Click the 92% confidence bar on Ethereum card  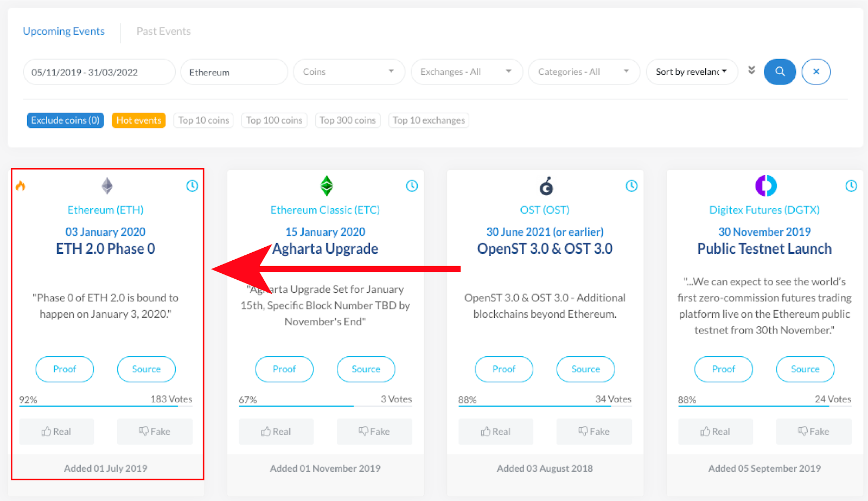[x=106, y=406]
